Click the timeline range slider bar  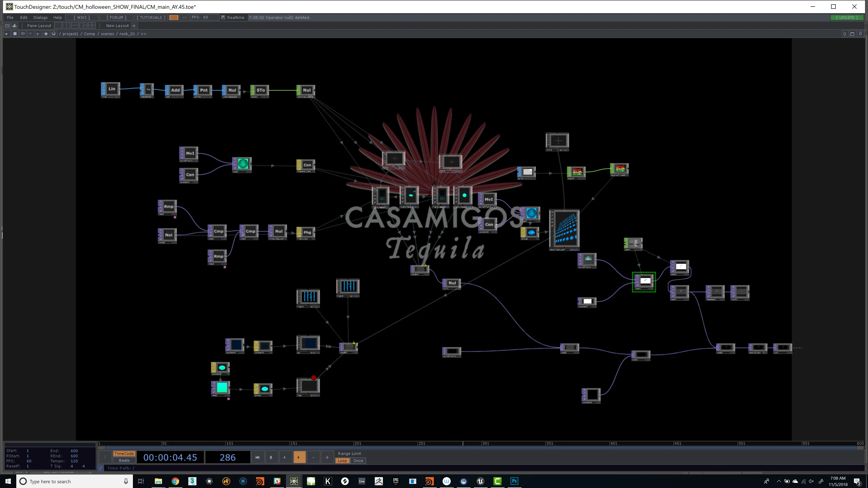point(481,448)
